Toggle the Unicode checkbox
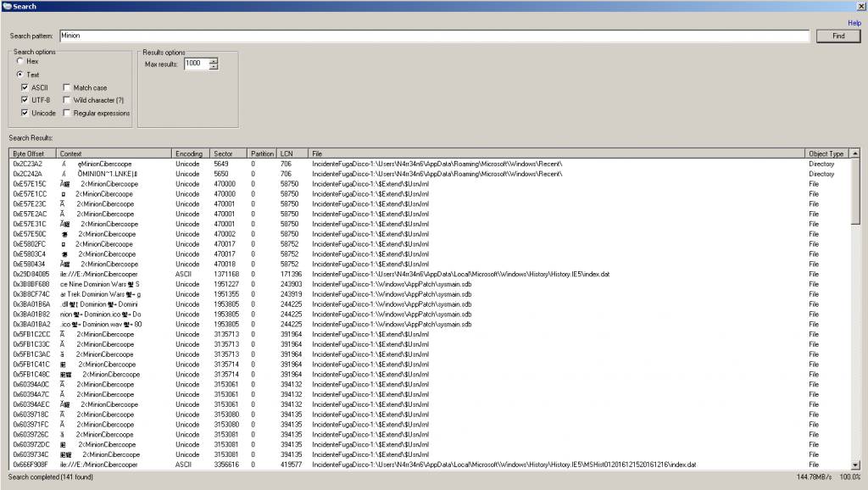This screenshot has height=490, width=868. [x=25, y=113]
